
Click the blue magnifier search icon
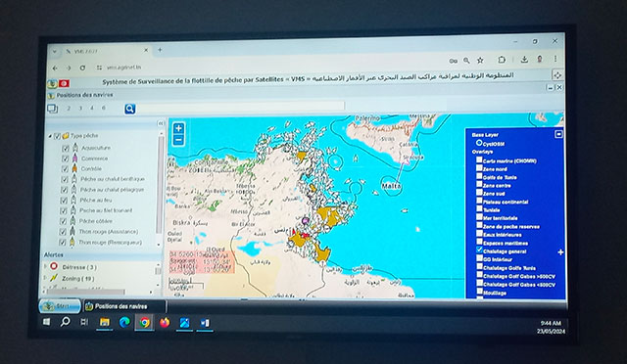(130, 109)
